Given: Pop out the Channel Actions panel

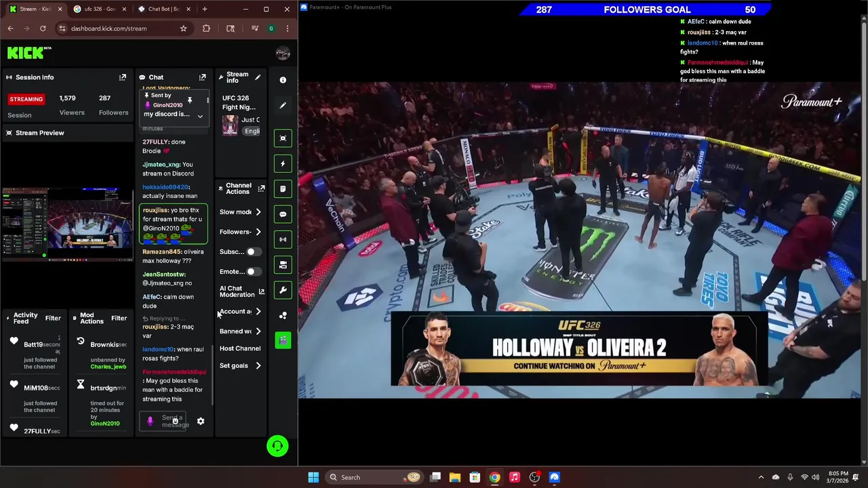Looking at the screenshot, I should pyautogui.click(x=261, y=188).
